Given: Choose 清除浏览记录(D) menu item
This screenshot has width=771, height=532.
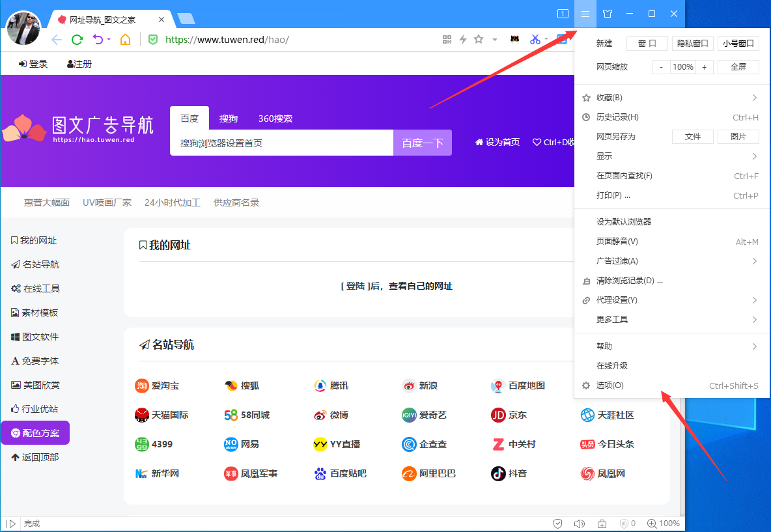Looking at the screenshot, I should (x=671, y=281).
